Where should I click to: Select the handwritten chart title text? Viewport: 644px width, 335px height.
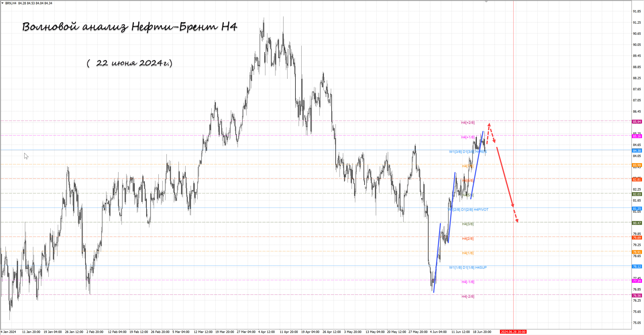pyautogui.click(x=129, y=27)
